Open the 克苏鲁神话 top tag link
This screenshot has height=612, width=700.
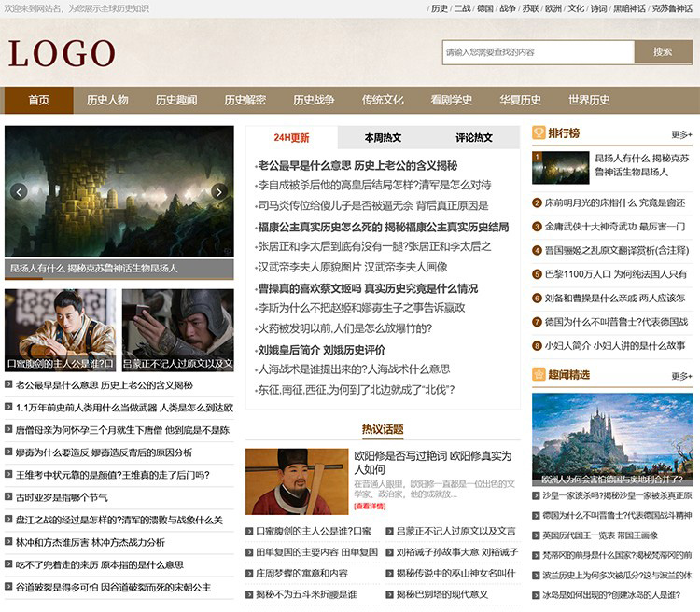(672, 8)
